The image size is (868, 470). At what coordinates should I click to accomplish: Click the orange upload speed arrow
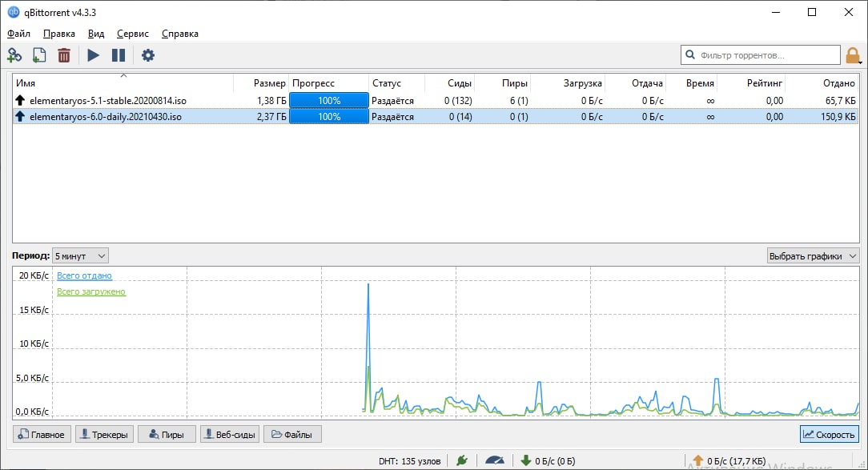click(697, 460)
